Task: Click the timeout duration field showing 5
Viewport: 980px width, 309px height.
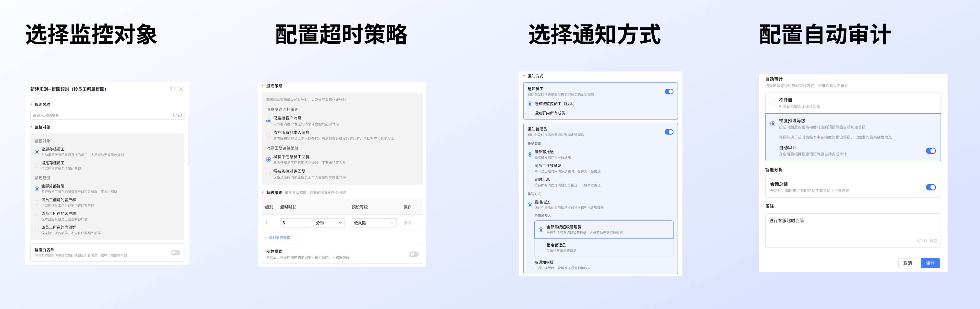Action: (x=296, y=223)
